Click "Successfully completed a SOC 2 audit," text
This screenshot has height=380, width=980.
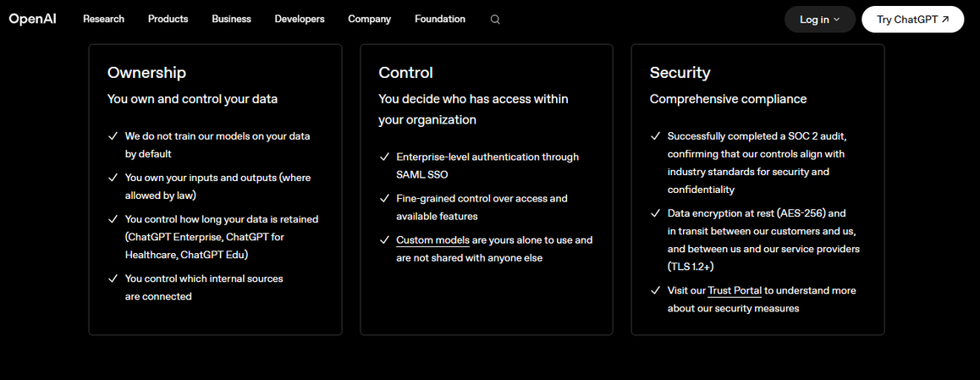click(757, 135)
